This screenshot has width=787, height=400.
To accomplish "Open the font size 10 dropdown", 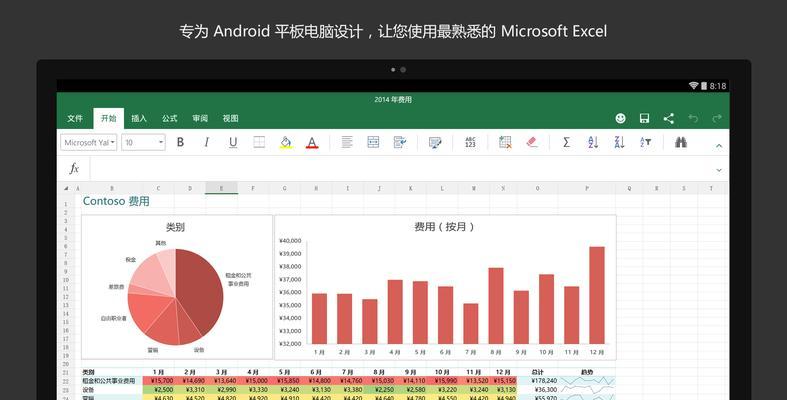I will tap(144, 143).
